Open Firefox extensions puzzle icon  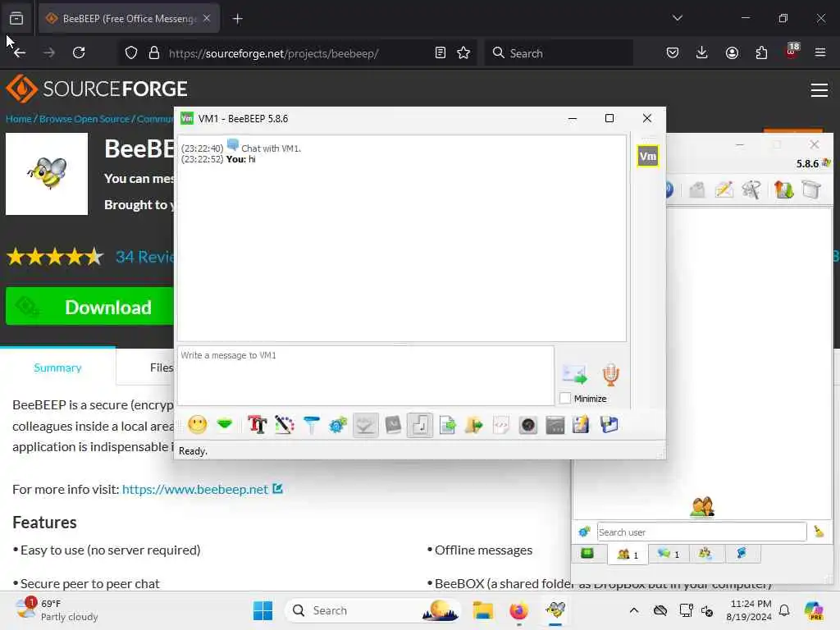[x=761, y=52]
